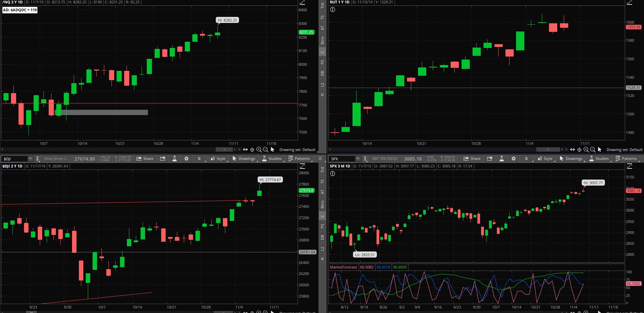
Task: Share the SPX chart
Action: click(x=472, y=159)
